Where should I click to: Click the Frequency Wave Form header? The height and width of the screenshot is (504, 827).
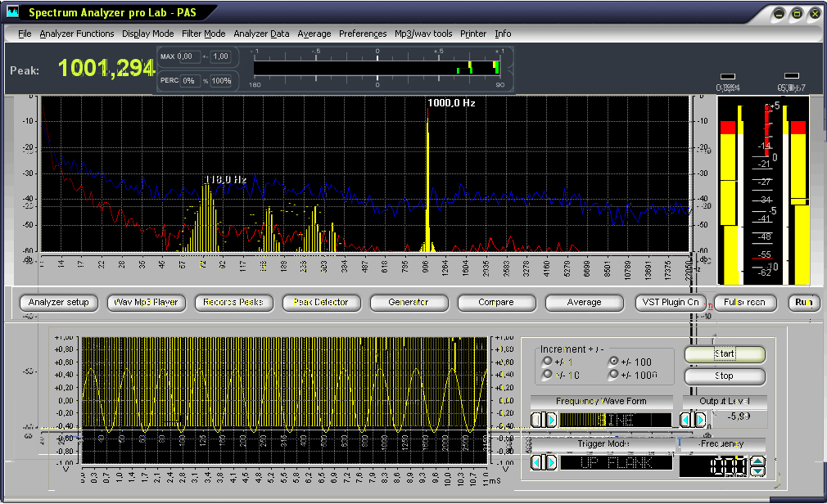pyautogui.click(x=601, y=401)
